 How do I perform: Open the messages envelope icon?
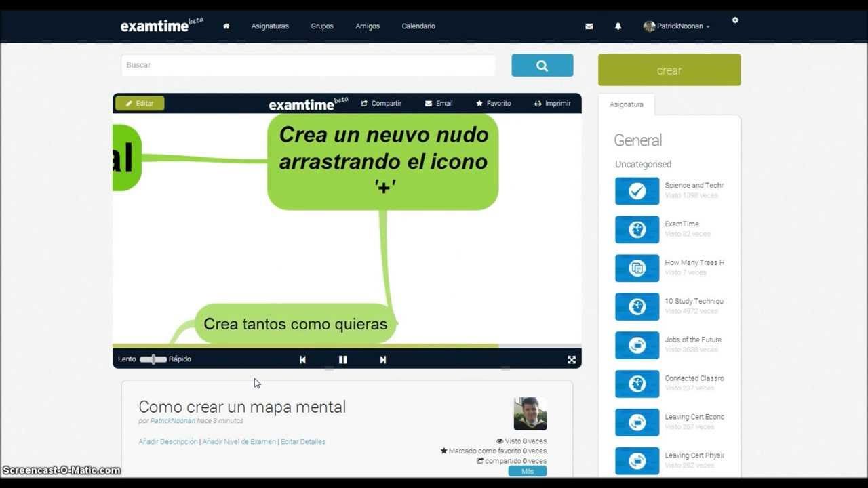[x=589, y=26]
